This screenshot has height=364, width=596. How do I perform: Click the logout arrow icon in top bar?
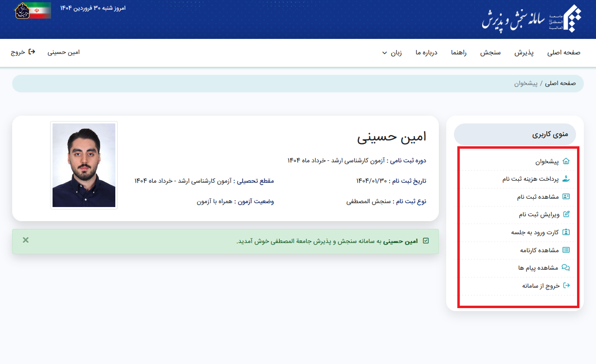point(32,52)
